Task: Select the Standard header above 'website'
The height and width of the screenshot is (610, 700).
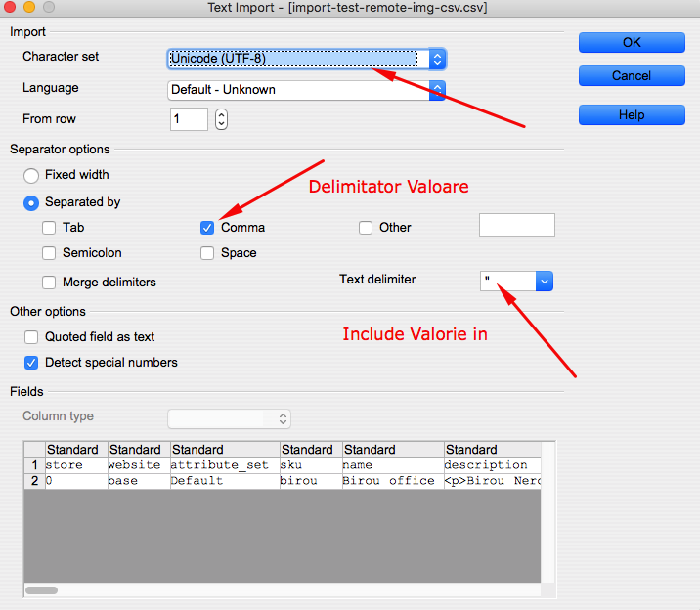Action: click(x=139, y=450)
